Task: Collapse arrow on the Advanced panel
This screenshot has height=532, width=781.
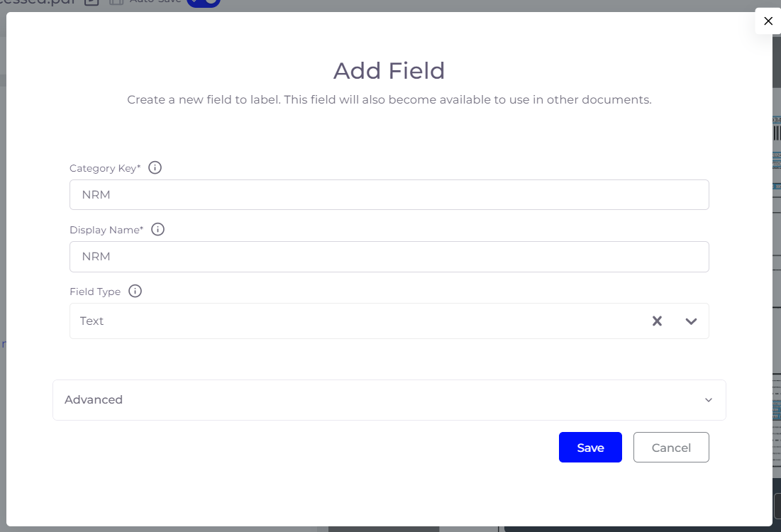Action: coord(708,399)
